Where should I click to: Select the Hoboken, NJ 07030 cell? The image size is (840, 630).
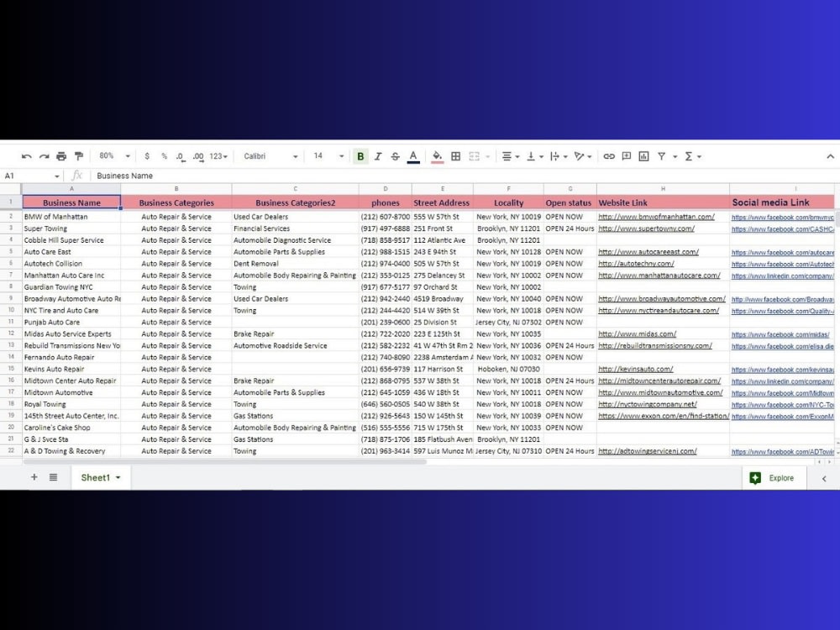[x=508, y=369]
